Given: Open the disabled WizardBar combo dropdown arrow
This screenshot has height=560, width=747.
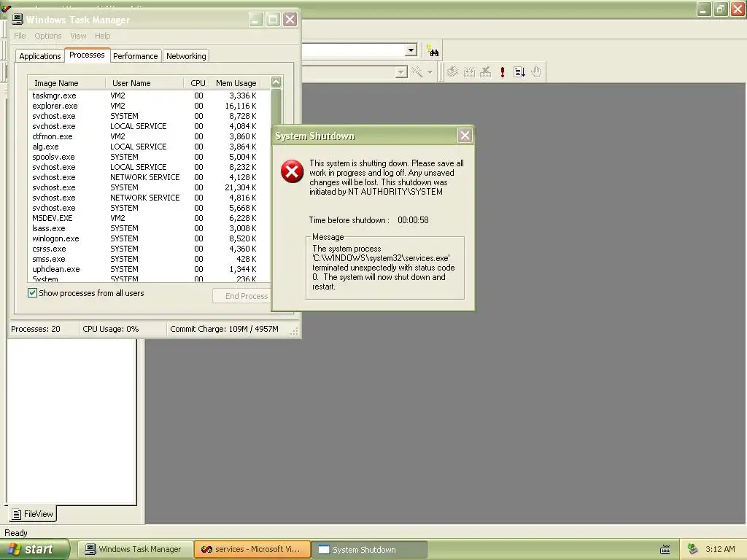Looking at the screenshot, I should [401, 72].
